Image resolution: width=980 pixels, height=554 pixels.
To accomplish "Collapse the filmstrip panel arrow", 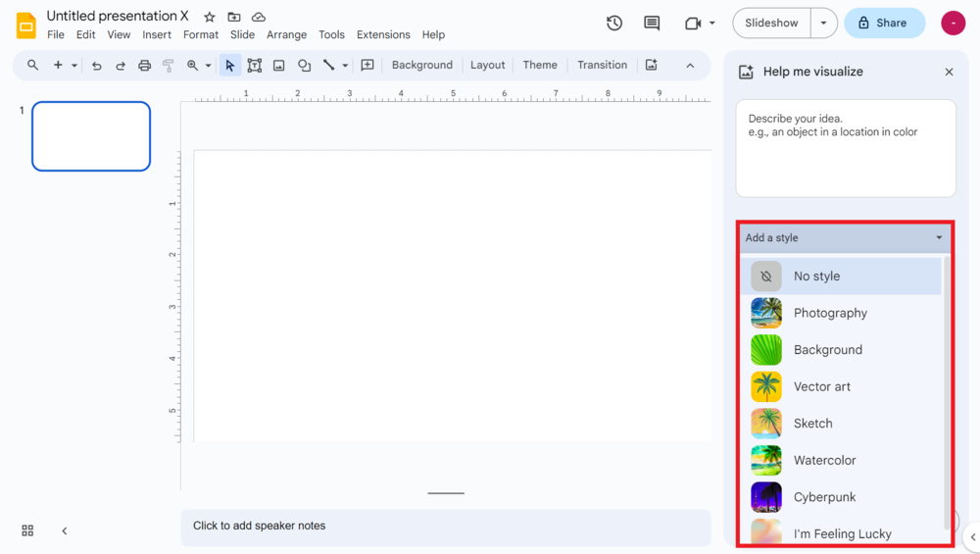I will [65, 530].
